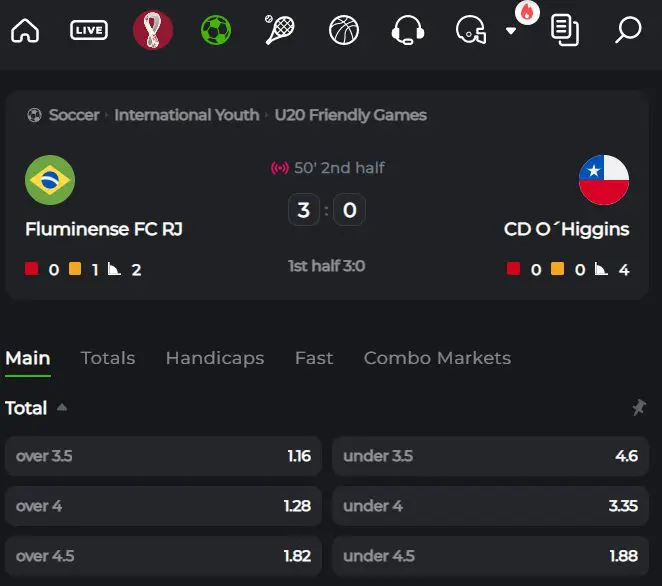662x586 pixels.
Task: Select the American football helmet icon
Action: tap(471, 30)
